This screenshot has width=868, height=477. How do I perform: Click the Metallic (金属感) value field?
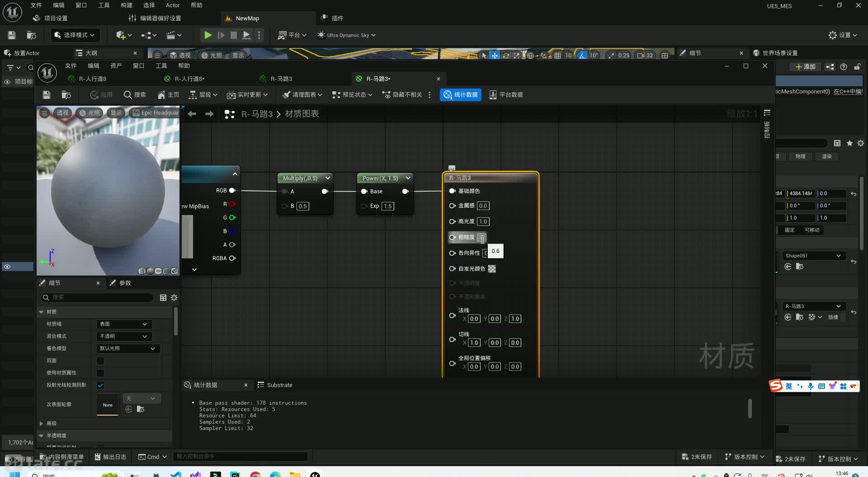coord(483,206)
